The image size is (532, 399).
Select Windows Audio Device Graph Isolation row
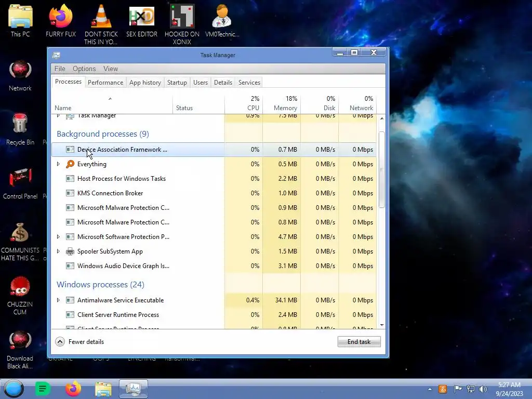coord(214,266)
